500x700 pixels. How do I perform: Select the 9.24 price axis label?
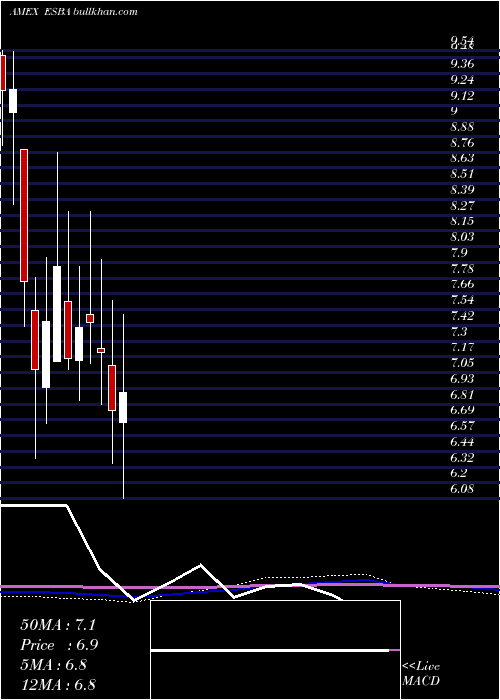tap(462, 80)
